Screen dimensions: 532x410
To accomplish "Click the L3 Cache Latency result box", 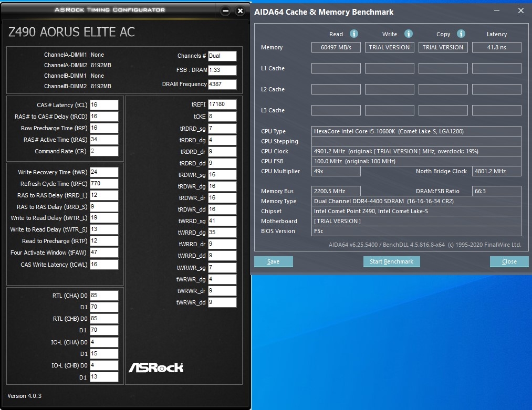I will point(497,110).
